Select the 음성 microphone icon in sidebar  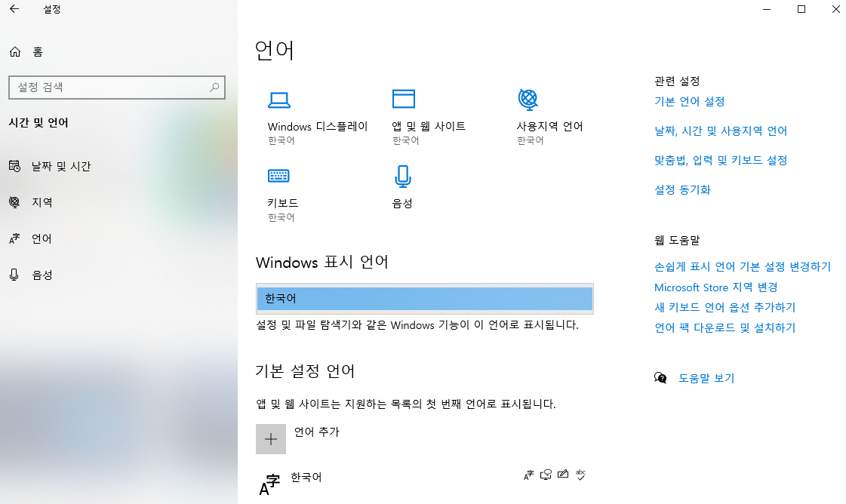tap(14, 275)
